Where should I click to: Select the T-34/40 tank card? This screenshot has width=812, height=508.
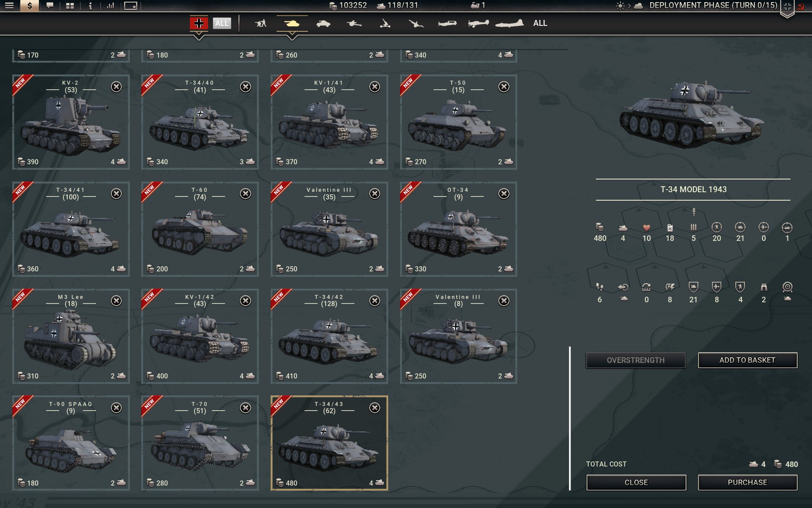[200, 122]
